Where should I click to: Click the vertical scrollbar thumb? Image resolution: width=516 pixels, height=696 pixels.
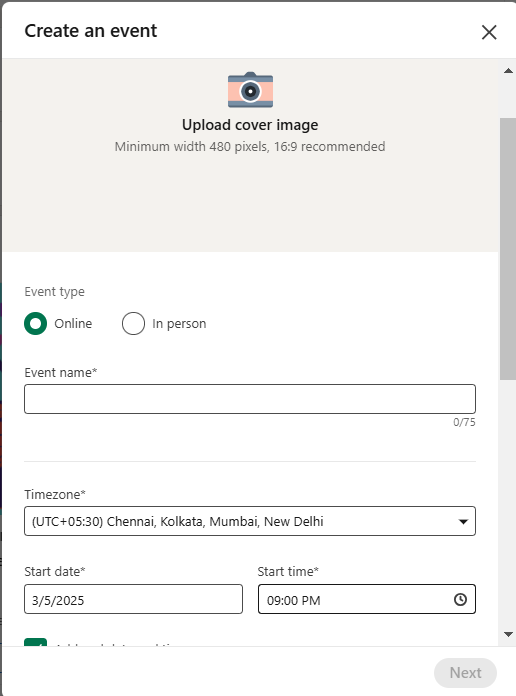pos(508,249)
